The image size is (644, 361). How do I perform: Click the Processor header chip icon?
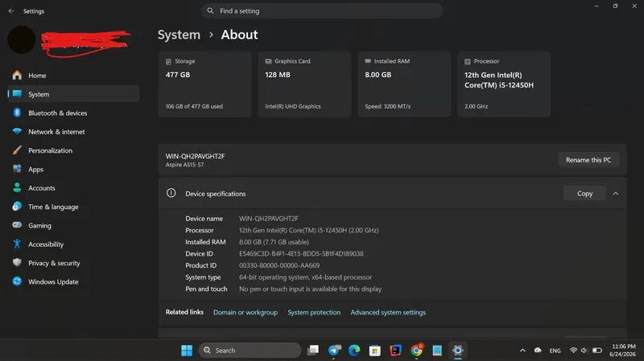(x=468, y=62)
